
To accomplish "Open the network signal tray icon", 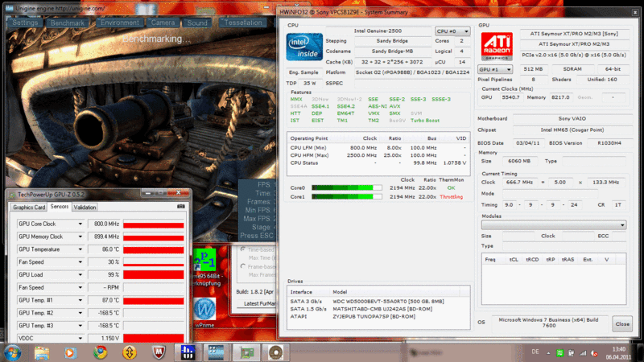I will click(583, 353).
